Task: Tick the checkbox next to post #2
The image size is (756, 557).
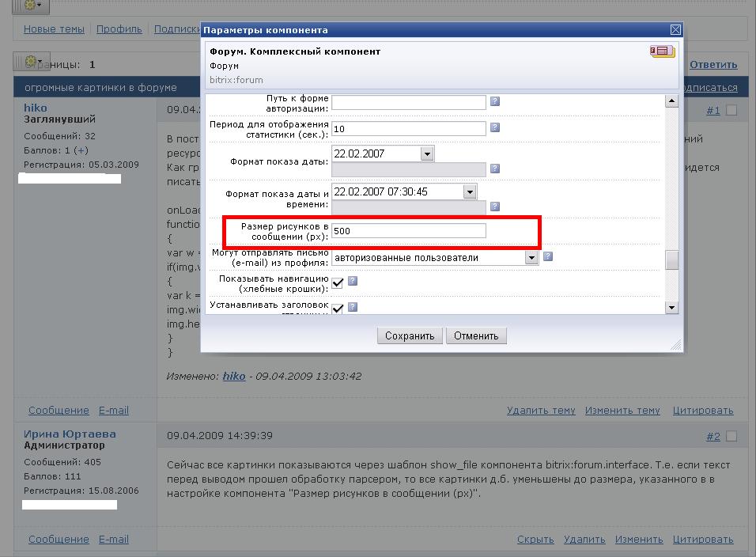Action: (731, 436)
